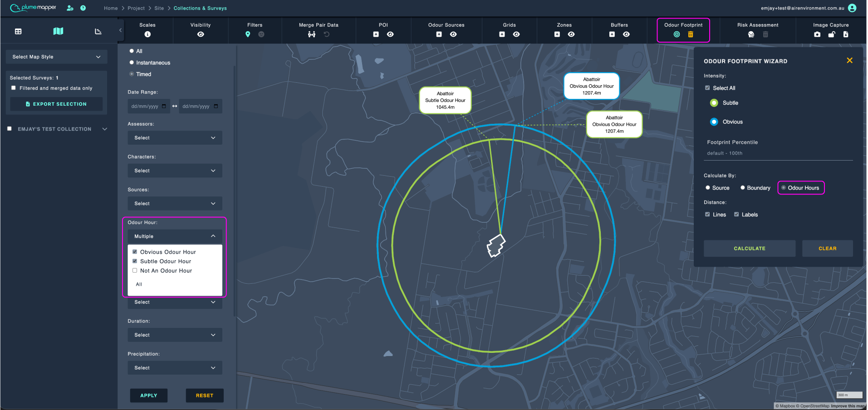
Task: Capture image with camera icon
Action: 817,34
